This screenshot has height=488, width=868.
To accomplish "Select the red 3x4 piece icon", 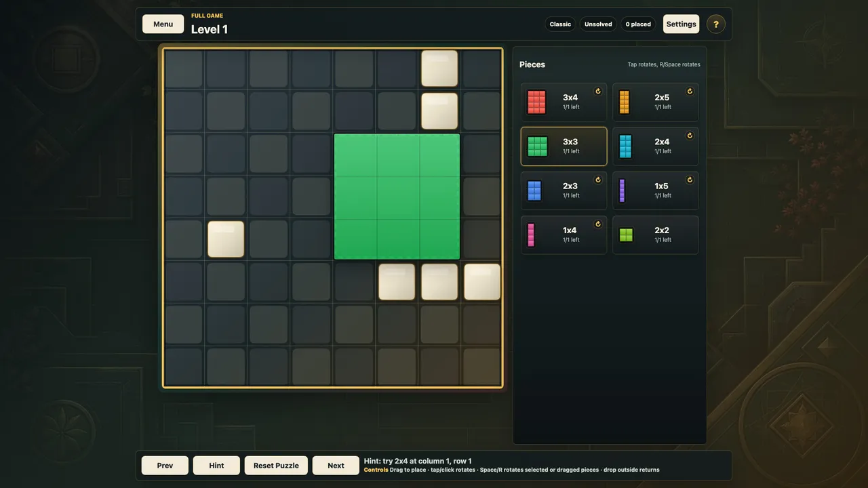I will point(536,102).
